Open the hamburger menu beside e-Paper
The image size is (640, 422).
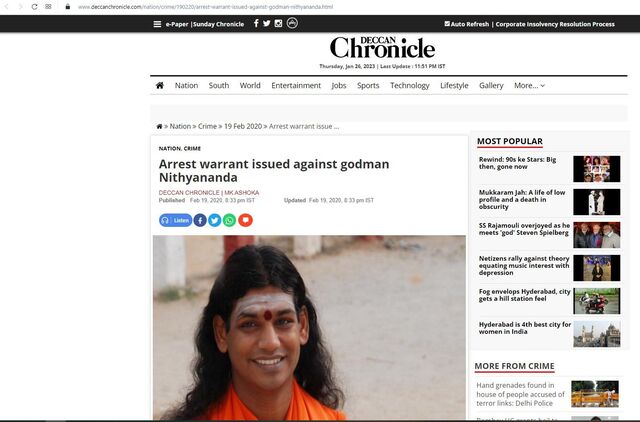[x=157, y=24]
